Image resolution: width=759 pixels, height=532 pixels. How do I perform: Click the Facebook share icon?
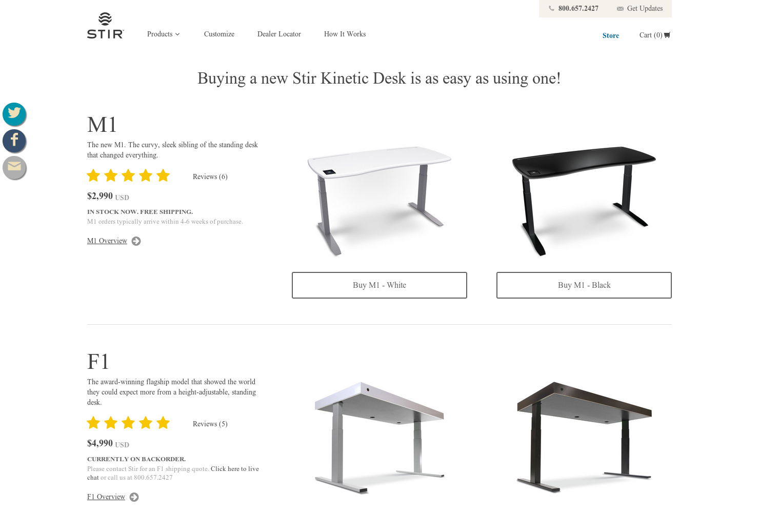click(14, 141)
